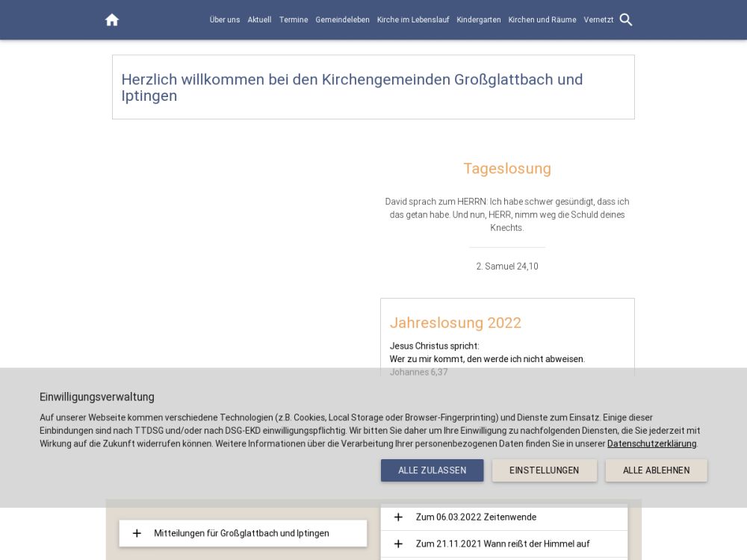Open Kirchen und Räume menu
The width and height of the screenshot is (747, 560).
(x=542, y=20)
